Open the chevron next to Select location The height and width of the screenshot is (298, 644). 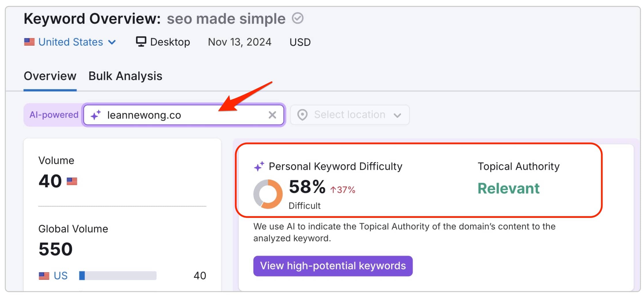(397, 115)
